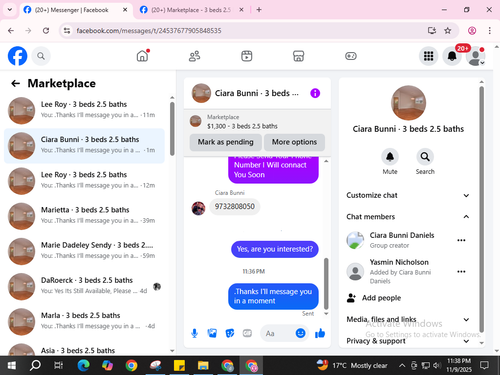
Task: Collapse the Chat members section
Action: tap(408, 217)
